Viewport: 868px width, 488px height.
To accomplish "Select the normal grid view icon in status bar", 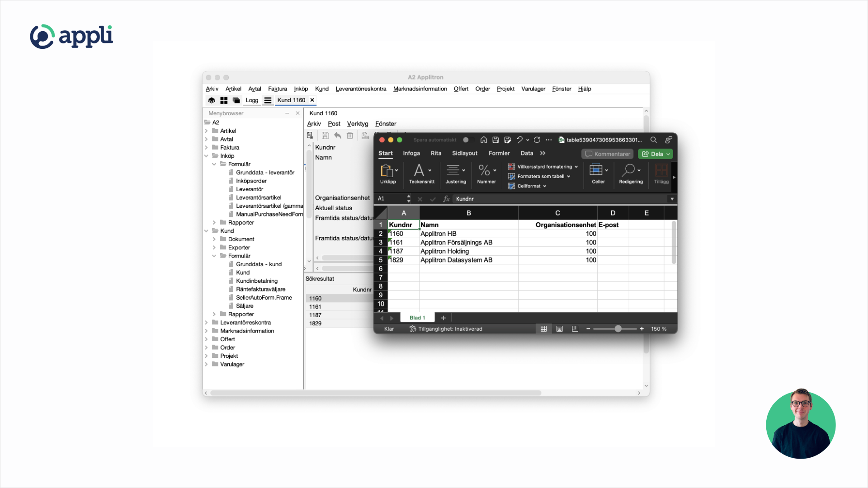I will (x=544, y=329).
